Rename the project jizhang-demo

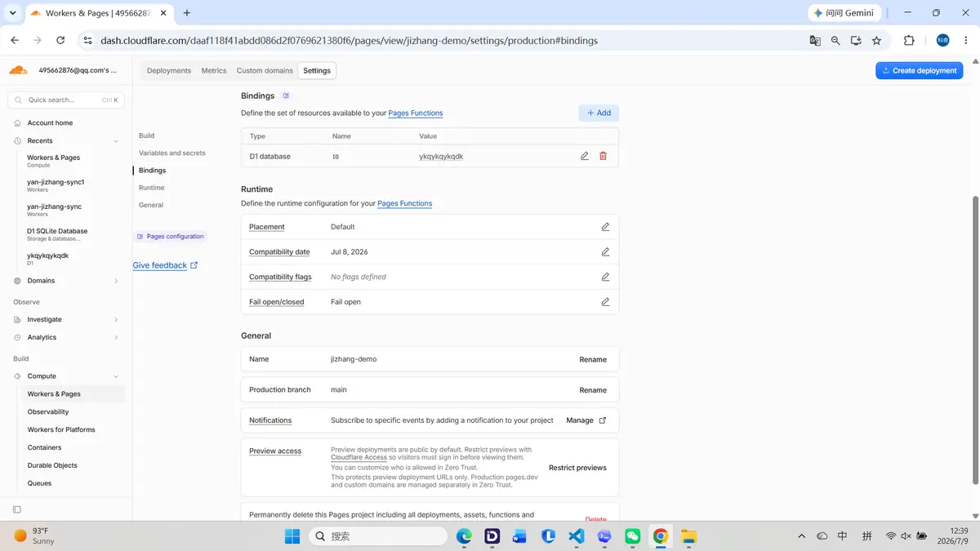(593, 359)
